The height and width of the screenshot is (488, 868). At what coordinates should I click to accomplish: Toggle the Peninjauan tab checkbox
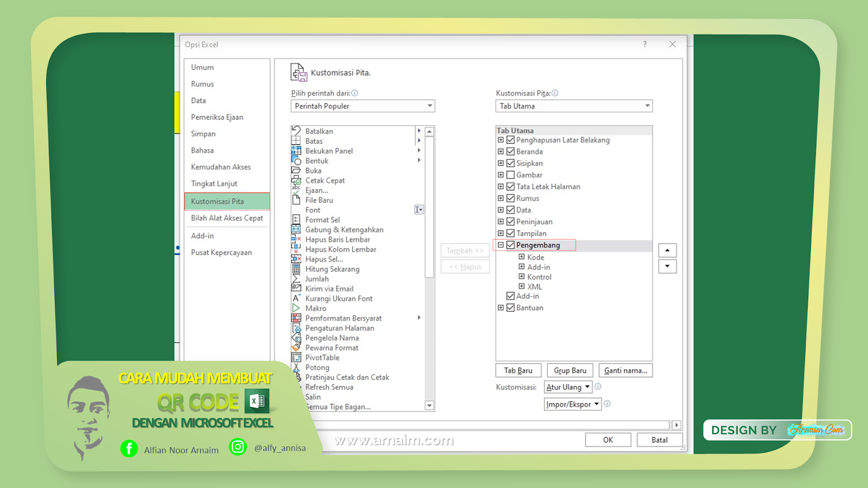(x=510, y=222)
